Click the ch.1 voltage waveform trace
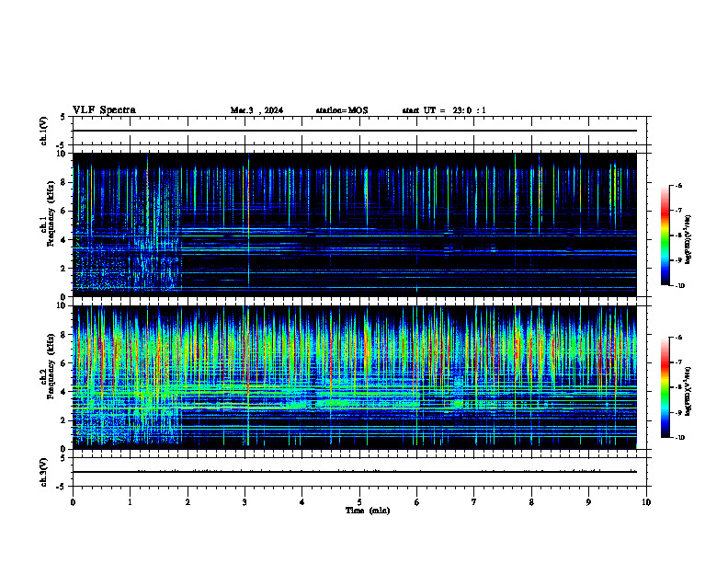The height and width of the screenshot is (563, 728). click(354, 131)
